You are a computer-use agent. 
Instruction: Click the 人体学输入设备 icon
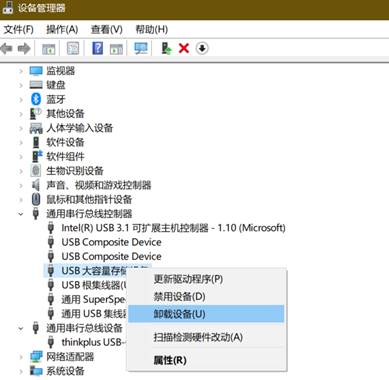pos(36,128)
